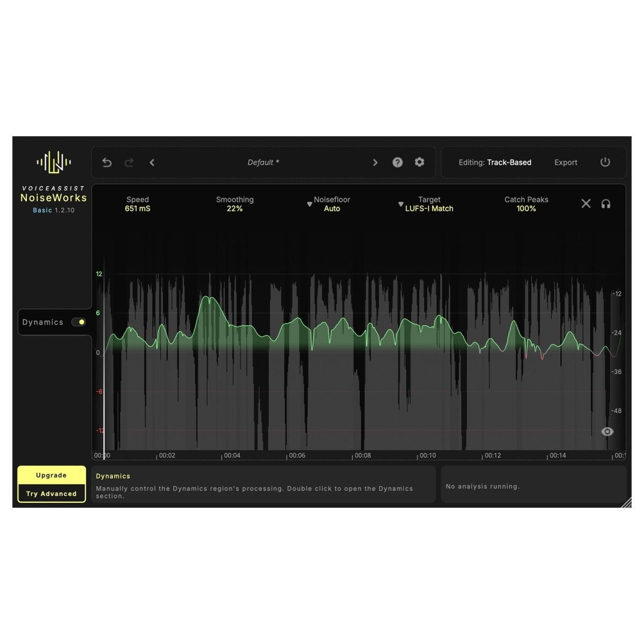Click the Export button
Image resolution: width=644 pixels, height=644 pixels.
point(566,162)
